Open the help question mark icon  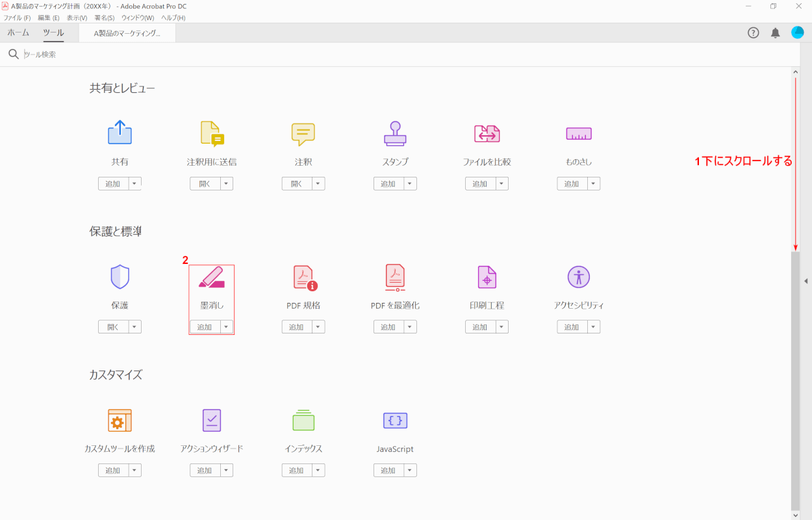click(x=754, y=33)
